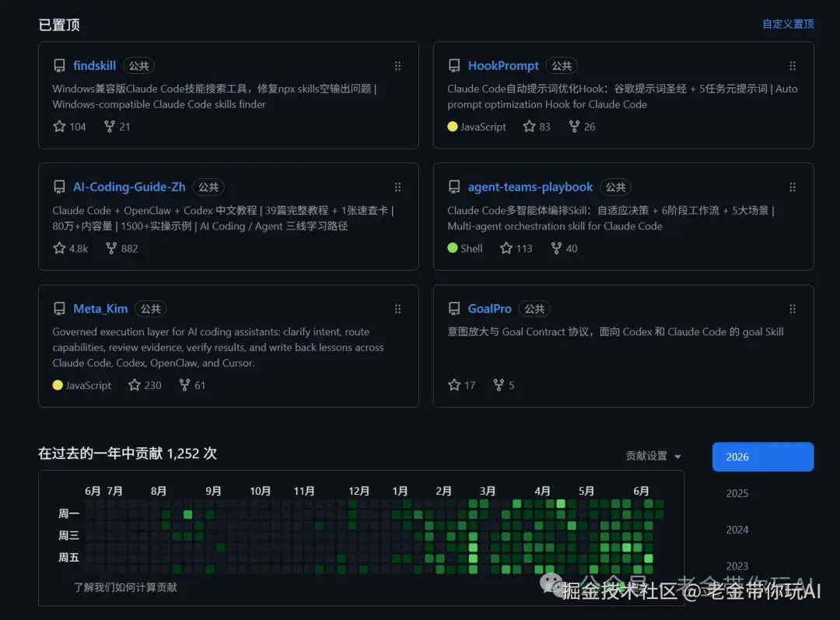This screenshot has width=840, height=620.
Task: Select the 2023 contribution year
Action: coord(737,566)
